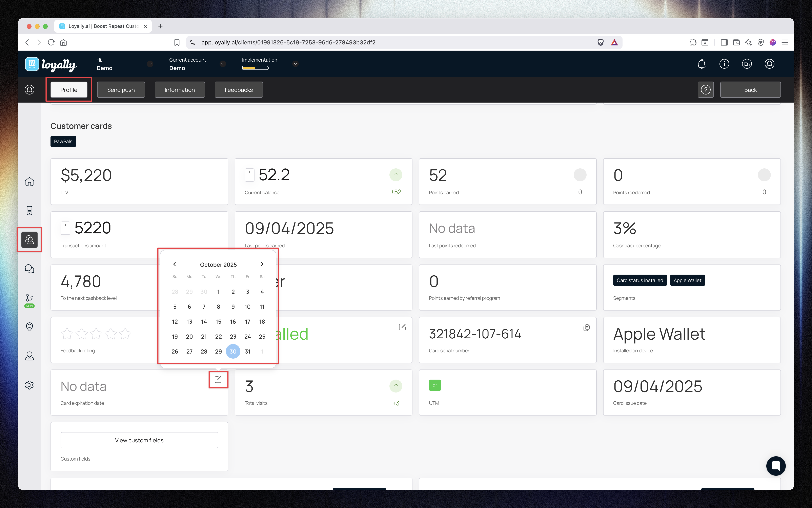Screen dimensions: 812x508
Task: Decrease transactions amount with minus stepper
Action: (65, 231)
